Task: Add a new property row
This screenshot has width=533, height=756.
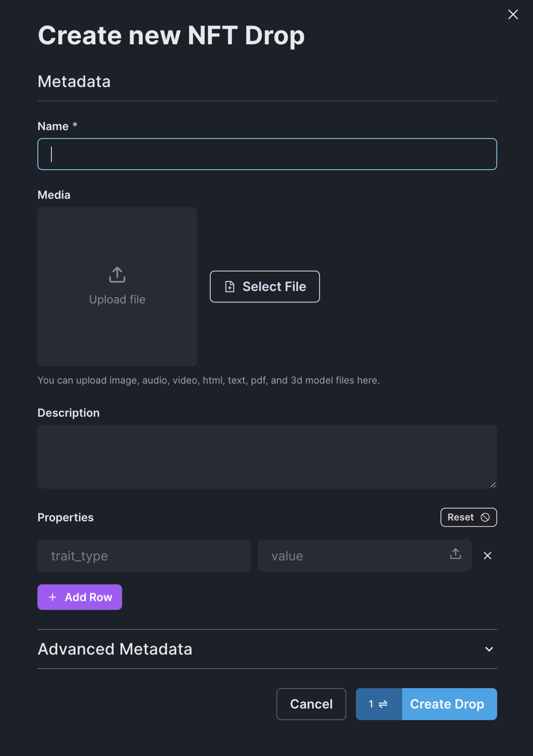Action: coord(80,597)
